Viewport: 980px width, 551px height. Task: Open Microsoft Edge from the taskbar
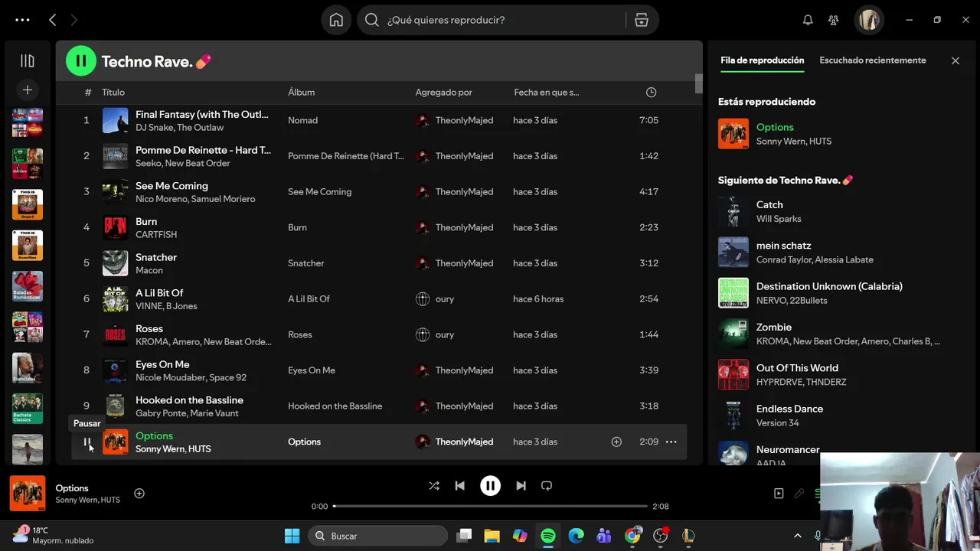[577, 536]
